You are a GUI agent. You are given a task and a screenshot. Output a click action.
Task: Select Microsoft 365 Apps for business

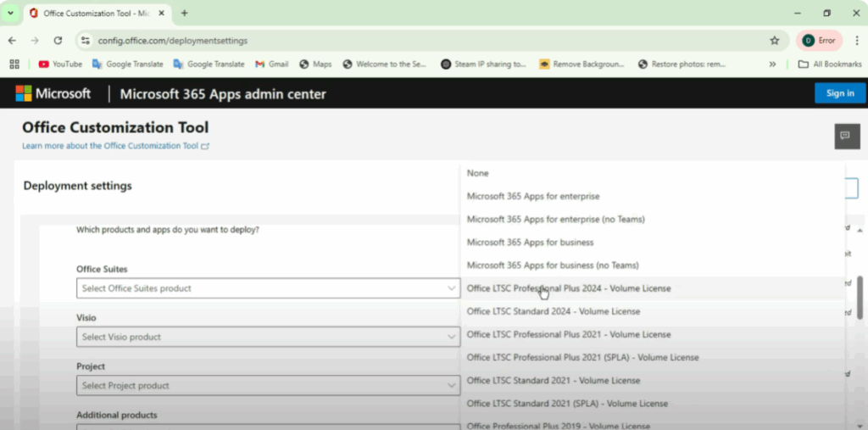click(654, 243)
